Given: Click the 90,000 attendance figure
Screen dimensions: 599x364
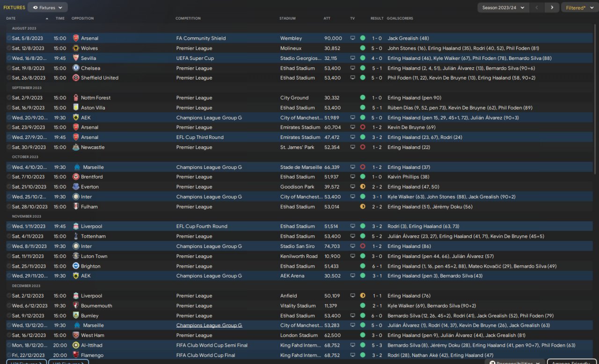Looking at the screenshot, I should [333, 38].
